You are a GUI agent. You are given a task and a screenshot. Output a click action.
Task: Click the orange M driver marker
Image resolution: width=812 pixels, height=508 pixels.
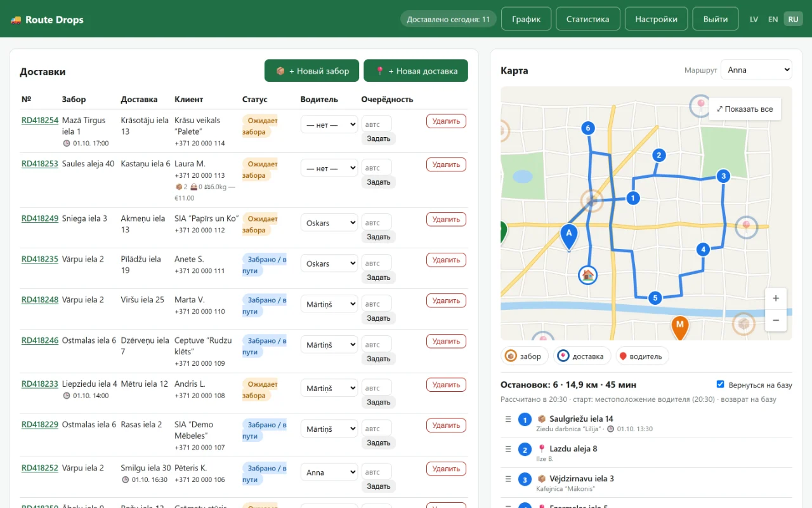click(680, 326)
